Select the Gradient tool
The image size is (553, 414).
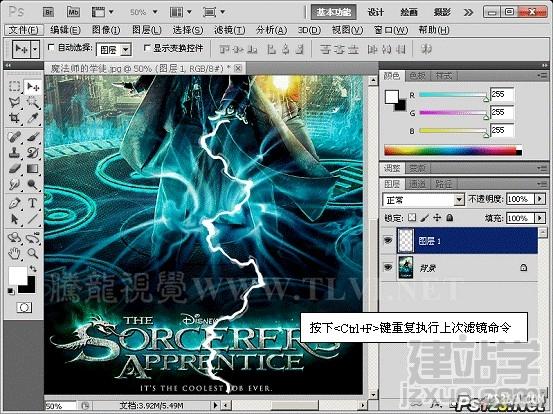click(33, 169)
